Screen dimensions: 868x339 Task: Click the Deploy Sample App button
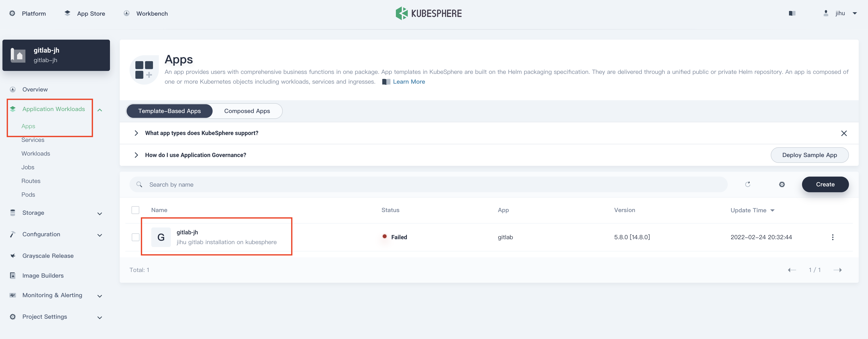pyautogui.click(x=809, y=155)
